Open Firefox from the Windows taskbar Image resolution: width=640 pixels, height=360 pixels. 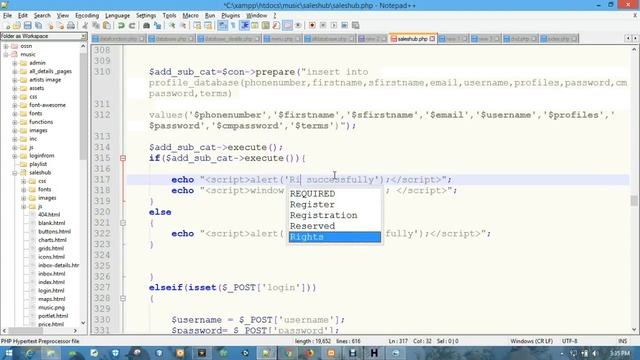click(309, 353)
